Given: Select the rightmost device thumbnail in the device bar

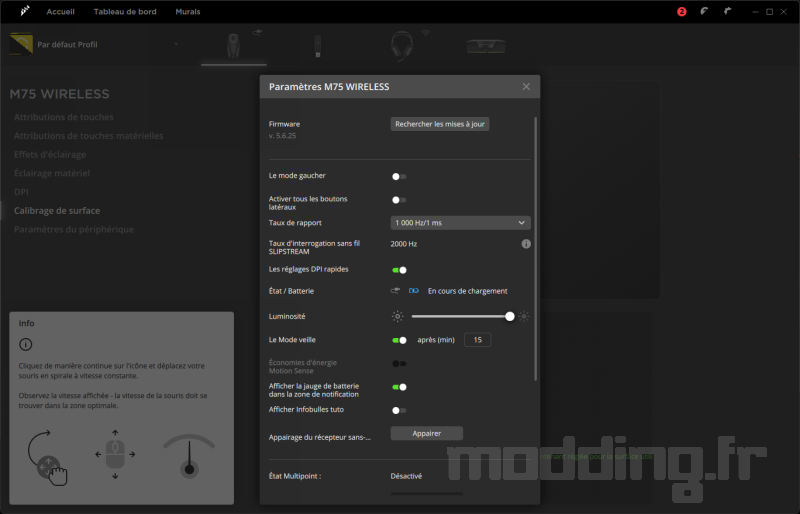Looking at the screenshot, I should tap(486, 46).
